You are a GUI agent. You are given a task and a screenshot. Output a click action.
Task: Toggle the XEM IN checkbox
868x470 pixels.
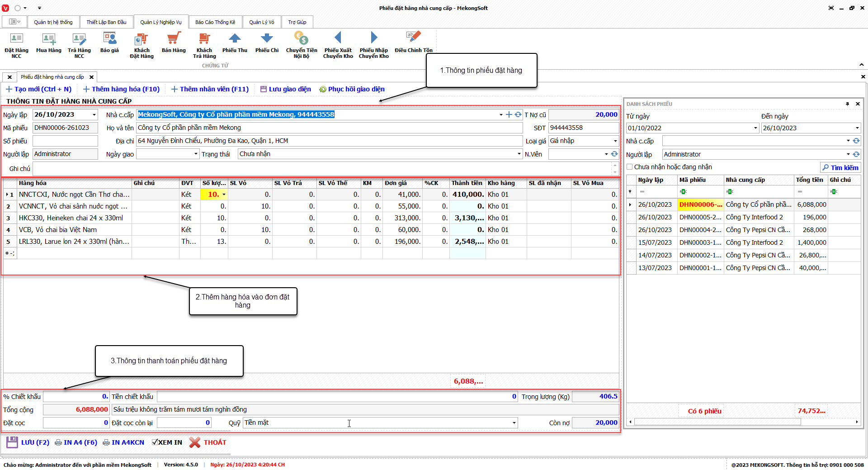(155, 442)
